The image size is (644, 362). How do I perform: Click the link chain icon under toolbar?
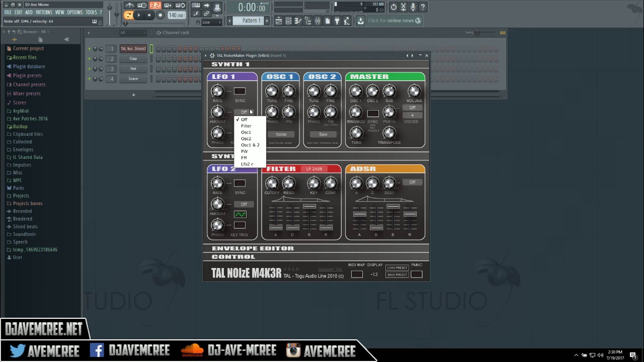(x=206, y=14)
